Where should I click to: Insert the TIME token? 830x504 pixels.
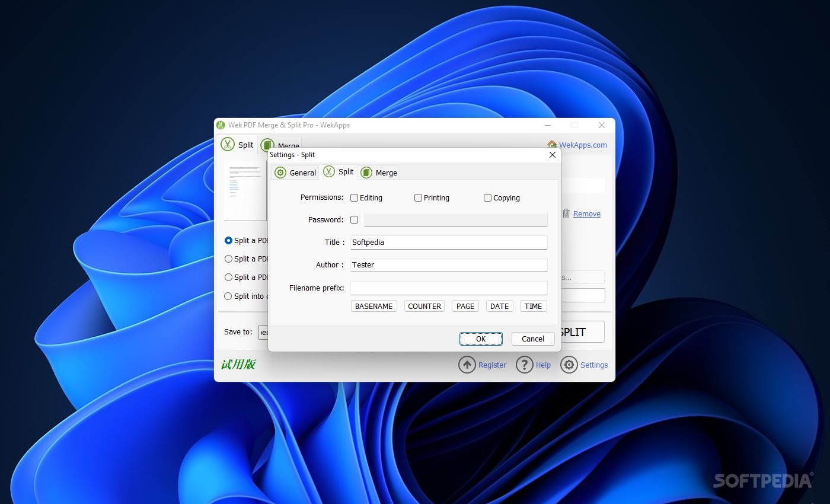click(x=533, y=306)
